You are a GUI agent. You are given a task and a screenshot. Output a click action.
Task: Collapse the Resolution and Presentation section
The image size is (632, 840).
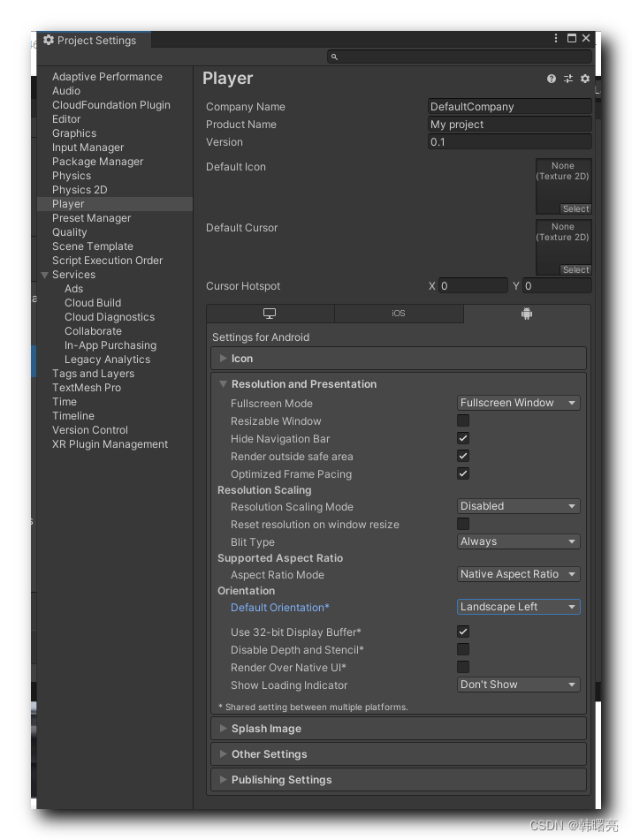pos(223,384)
